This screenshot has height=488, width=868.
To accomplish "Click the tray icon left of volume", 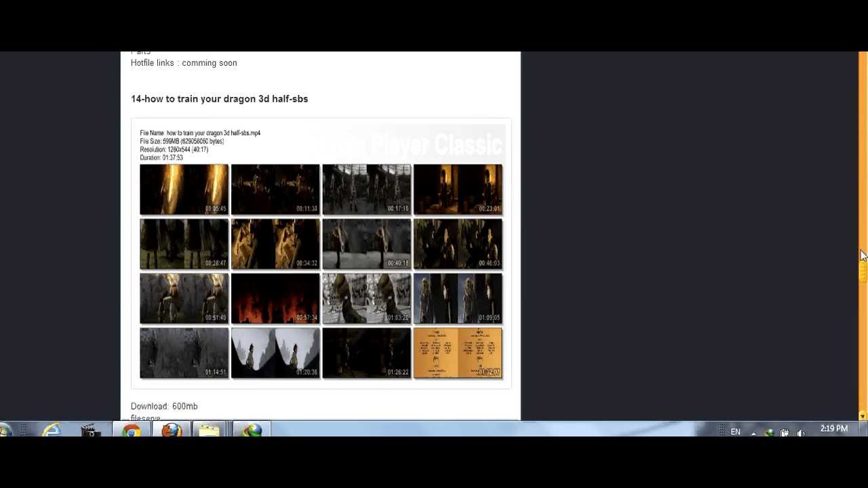I will (x=785, y=432).
